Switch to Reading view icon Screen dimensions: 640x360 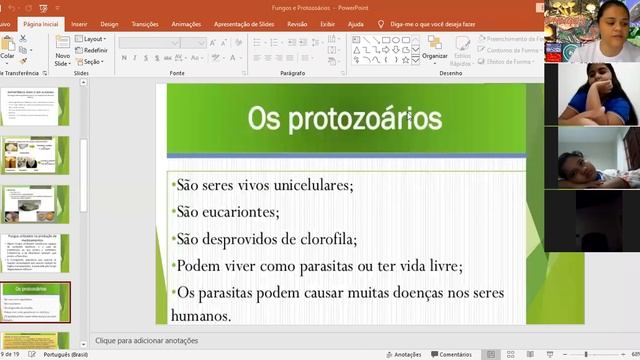(530, 354)
